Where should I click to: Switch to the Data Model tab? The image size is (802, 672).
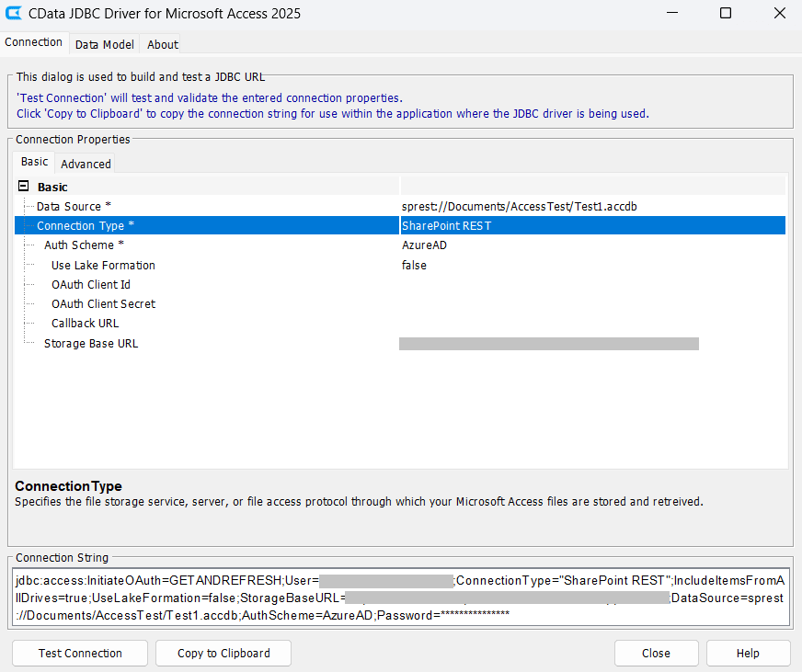tap(104, 44)
